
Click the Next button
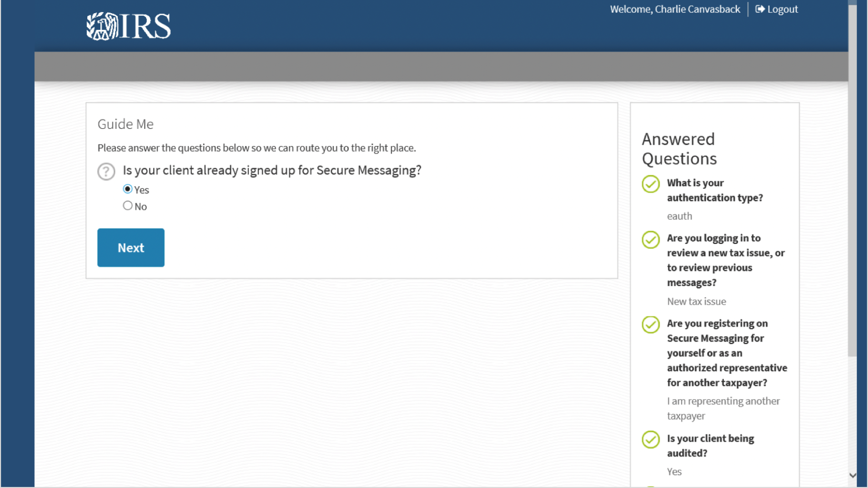pos(131,248)
